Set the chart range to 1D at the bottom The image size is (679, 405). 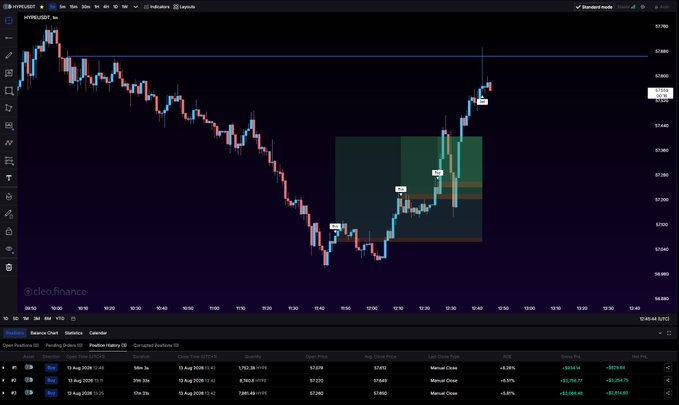click(6, 318)
